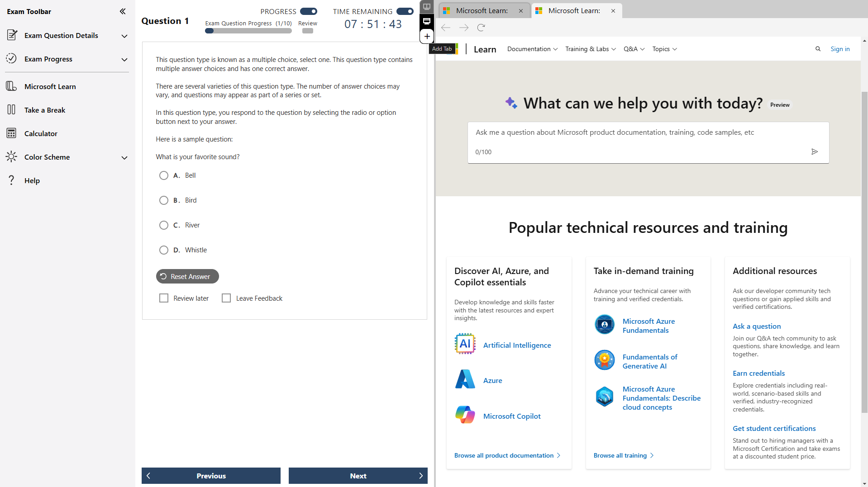Viewport: 868px width, 487px height.
Task: Open Microsoft Learn from the sidebar
Action: (x=50, y=86)
